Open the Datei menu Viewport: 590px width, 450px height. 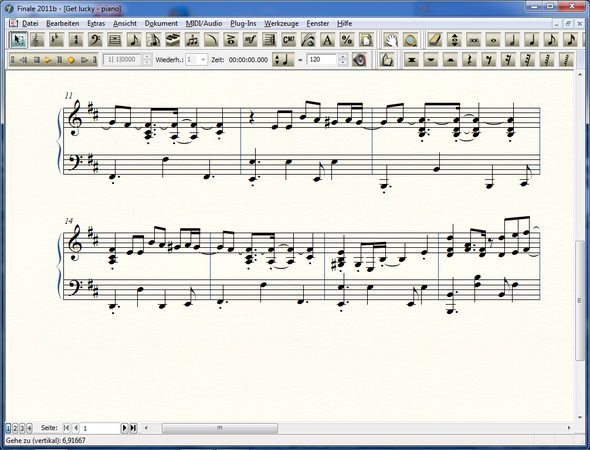pos(30,23)
